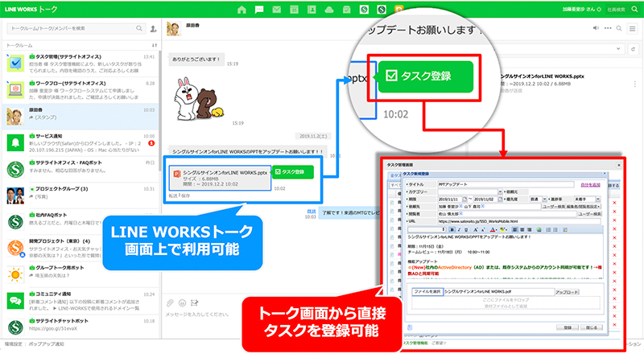Image resolution: width=644 pixels, height=362 pixels.
Task: Open the file panel filter dropdown chevron
Action: point(618,49)
